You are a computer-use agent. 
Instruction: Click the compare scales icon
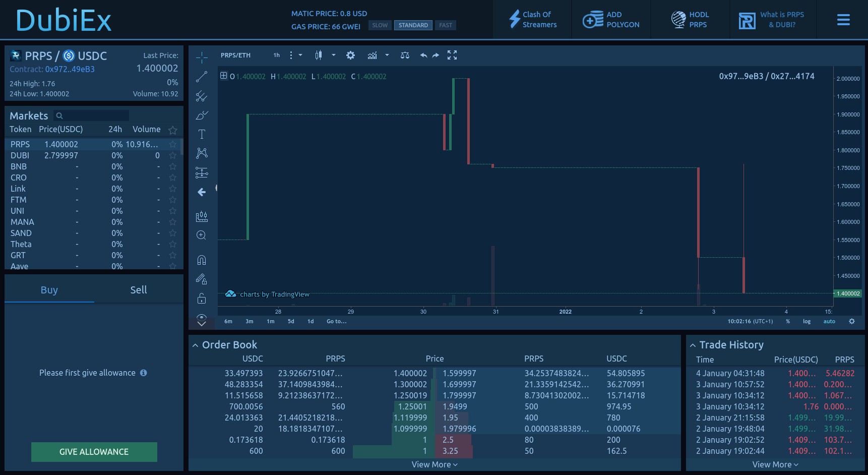tap(405, 55)
